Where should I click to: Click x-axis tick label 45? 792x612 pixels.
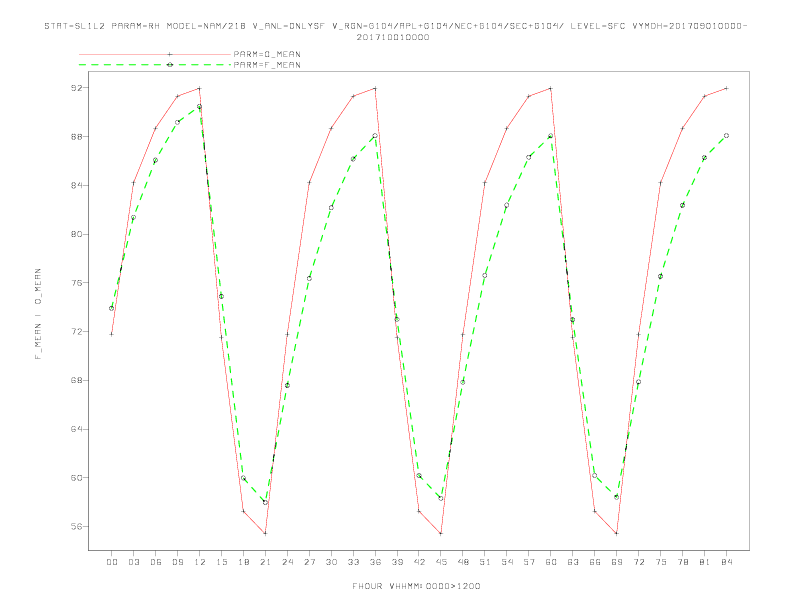click(441, 562)
